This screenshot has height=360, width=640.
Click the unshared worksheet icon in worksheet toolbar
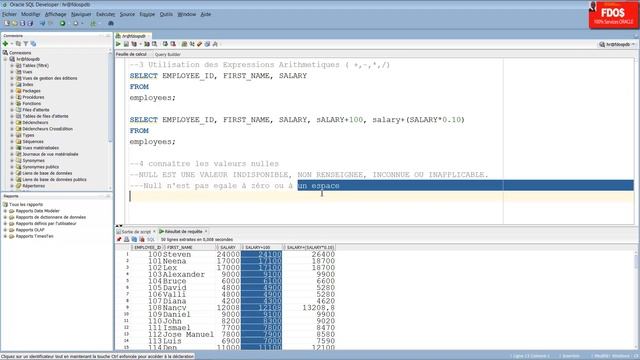pos(184,44)
